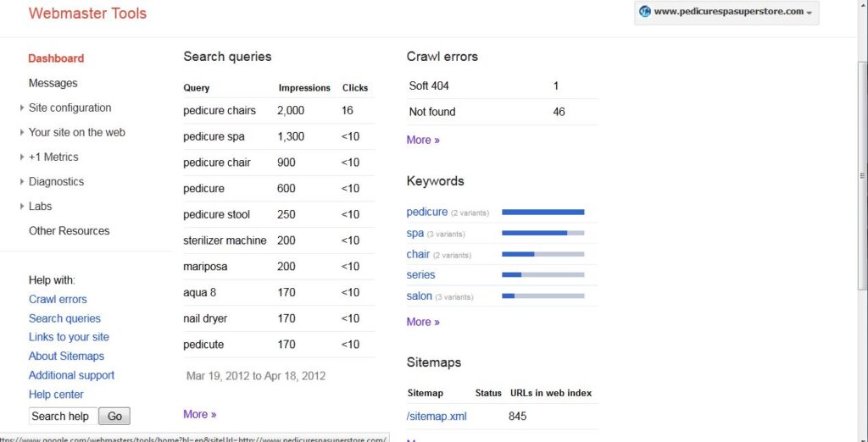Click the 'pedicure stool' query
Screen dimensions: 868x442
pyautogui.click(x=216, y=214)
